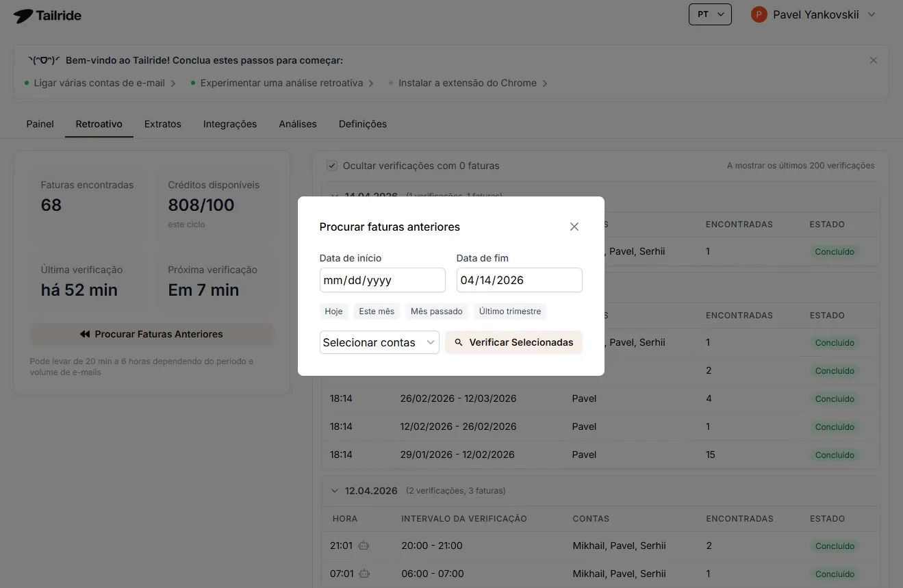Click the Pavel Yankovskii avatar icon
903x588 pixels.
point(759,14)
